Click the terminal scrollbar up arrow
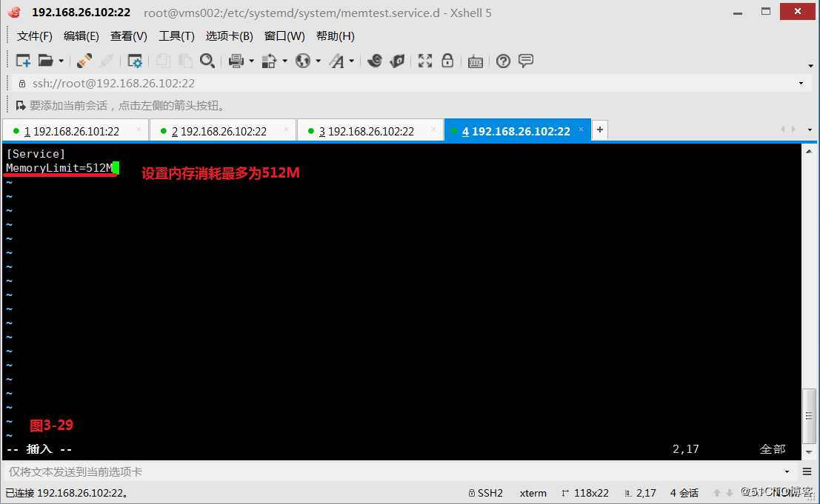This screenshot has height=504, width=820. (x=809, y=152)
